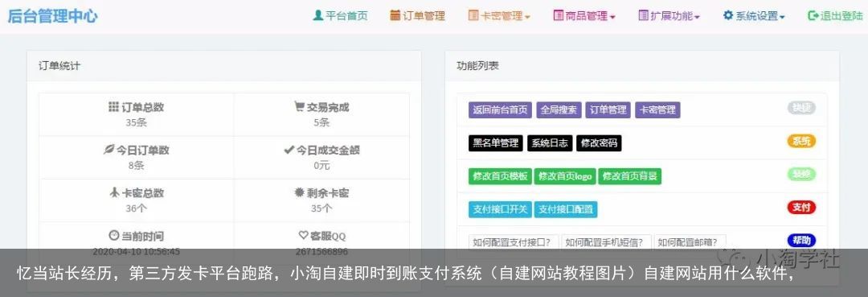This screenshot has width=868, height=297.
Task: Click the 如何配置手机短信？ help button
Action: pyautogui.click(x=607, y=242)
